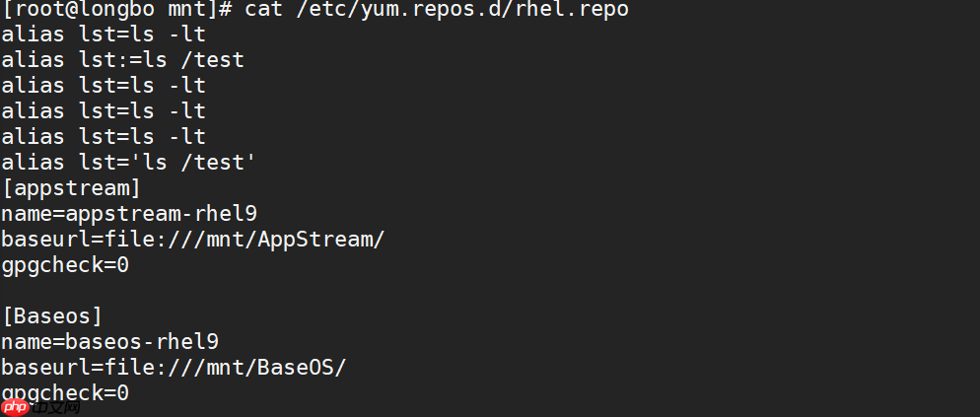Click the word rhel.repo in the command

click(572, 10)
